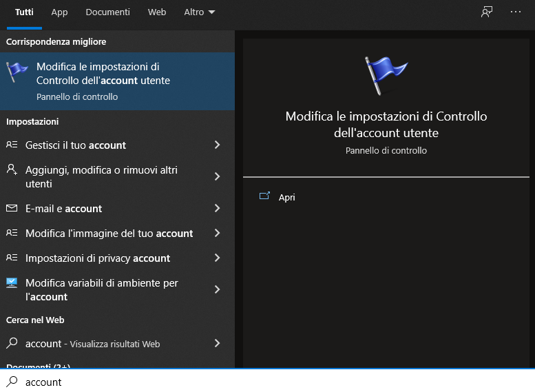This screenshot has height=392, width=535.
Task: Click the envelope icon for E-mail e account
Action: (12, 208)
